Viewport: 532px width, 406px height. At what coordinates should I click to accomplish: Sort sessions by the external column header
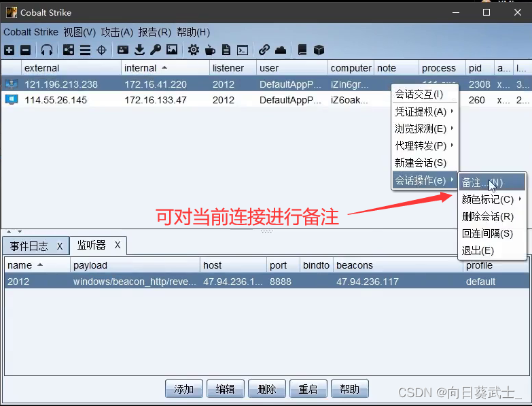[71, 68]
